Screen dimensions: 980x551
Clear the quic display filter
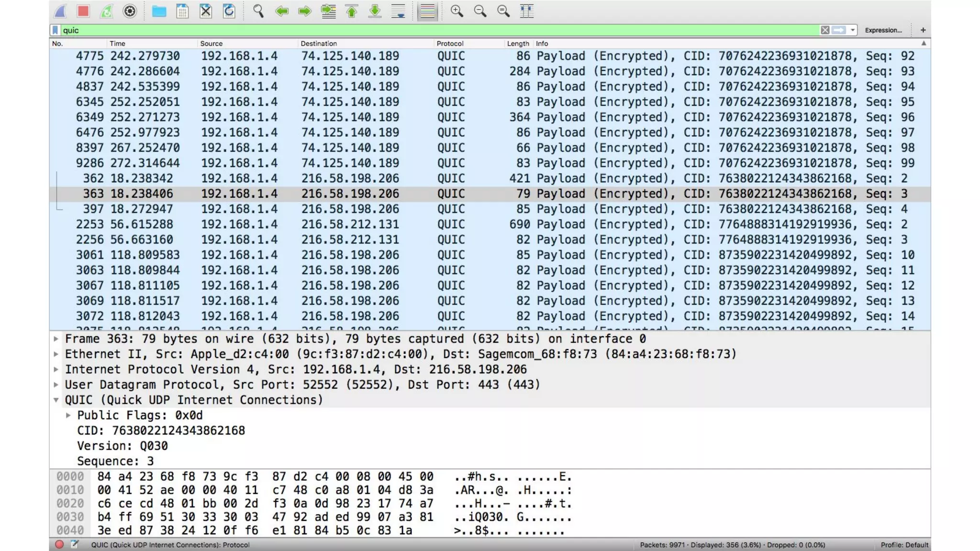point(825,30)
